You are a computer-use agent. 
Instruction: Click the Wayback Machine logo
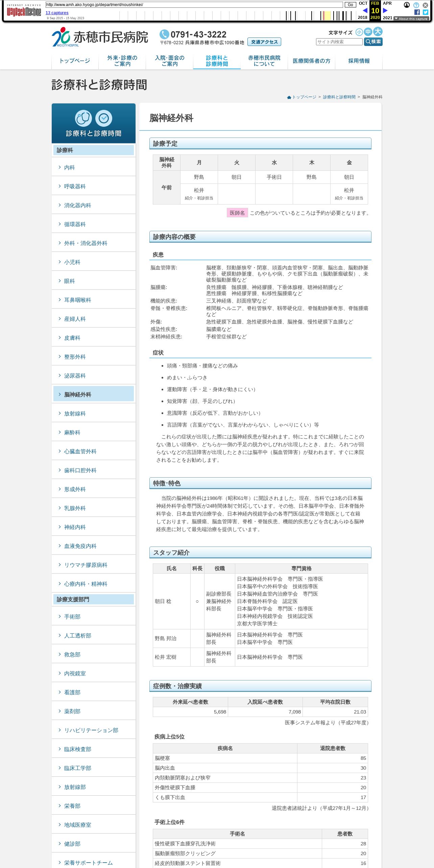point(24,11)
